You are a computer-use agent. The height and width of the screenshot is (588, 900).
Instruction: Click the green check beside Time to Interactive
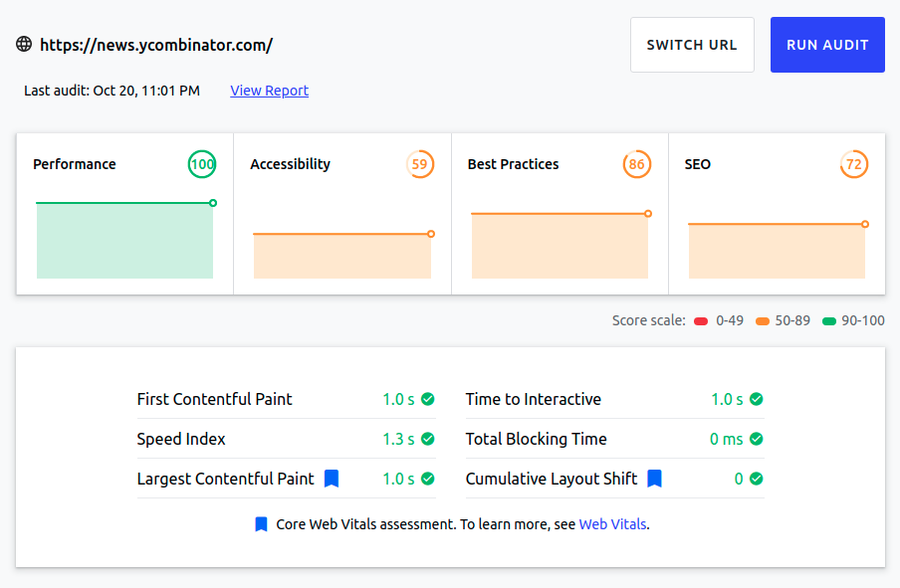click(x=756, y=399)
